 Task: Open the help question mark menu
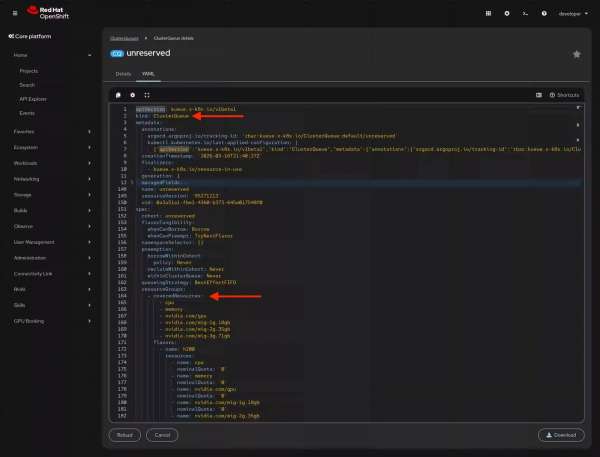(544, 13)
